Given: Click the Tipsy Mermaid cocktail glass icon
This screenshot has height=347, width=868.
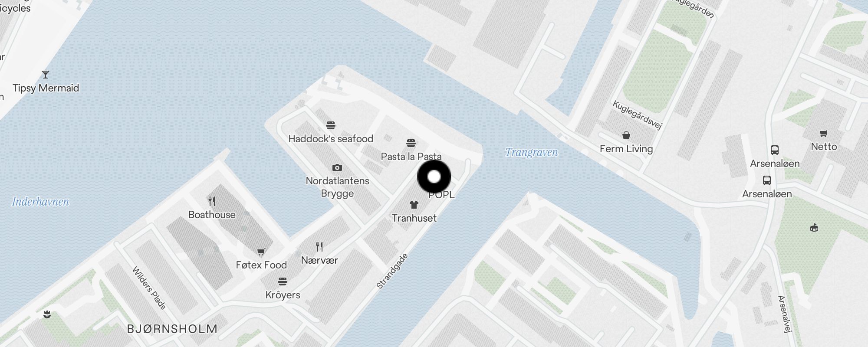Looking at the screenshot, I should point(46,75).
